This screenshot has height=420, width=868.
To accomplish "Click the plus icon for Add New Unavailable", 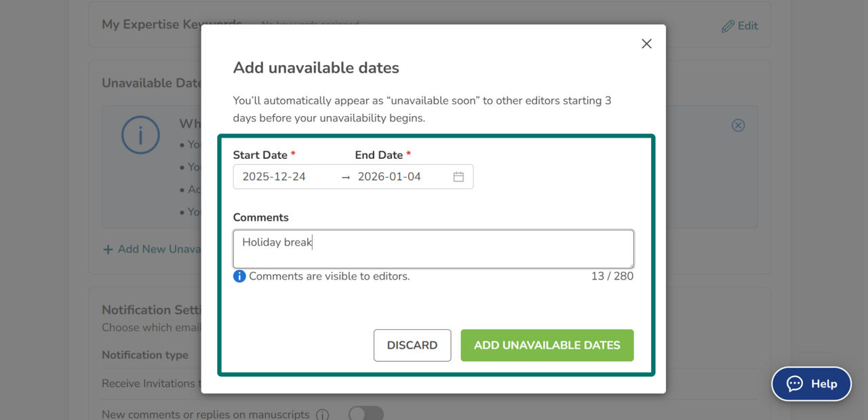I will [x=108, y=249].
